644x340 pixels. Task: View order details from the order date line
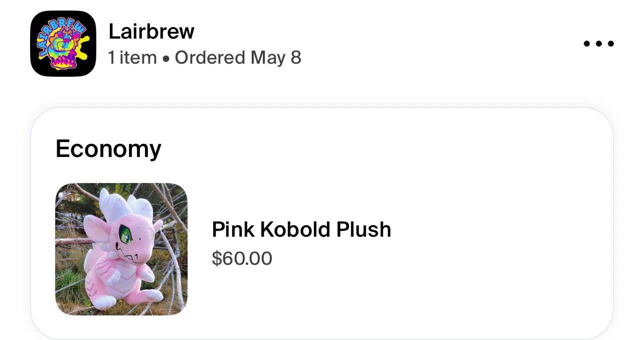238,58
